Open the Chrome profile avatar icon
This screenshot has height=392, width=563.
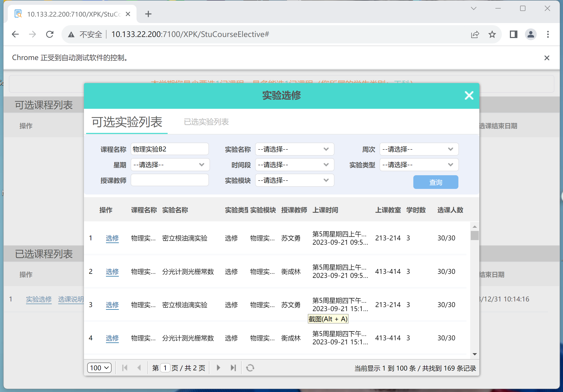pyautogui.click(x=531, y=34)
